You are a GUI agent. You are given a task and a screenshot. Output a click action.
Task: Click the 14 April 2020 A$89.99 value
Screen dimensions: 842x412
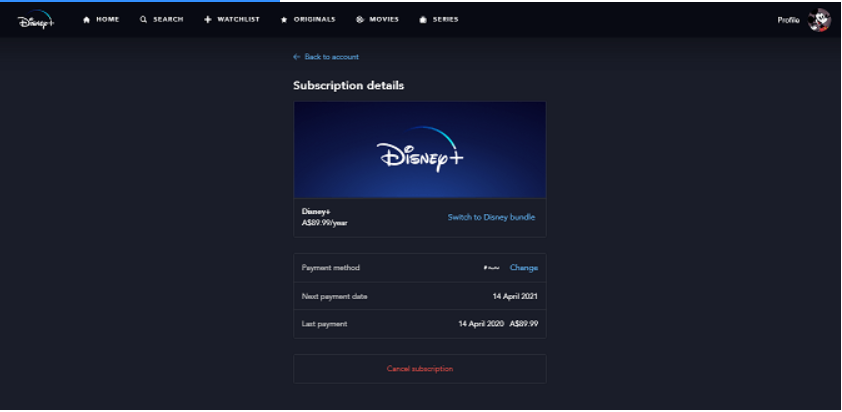tap(498, 324)
